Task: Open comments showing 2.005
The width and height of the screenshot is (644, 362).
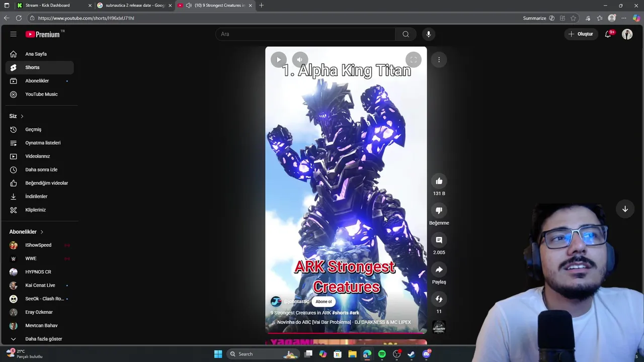Action: [439, 240]
